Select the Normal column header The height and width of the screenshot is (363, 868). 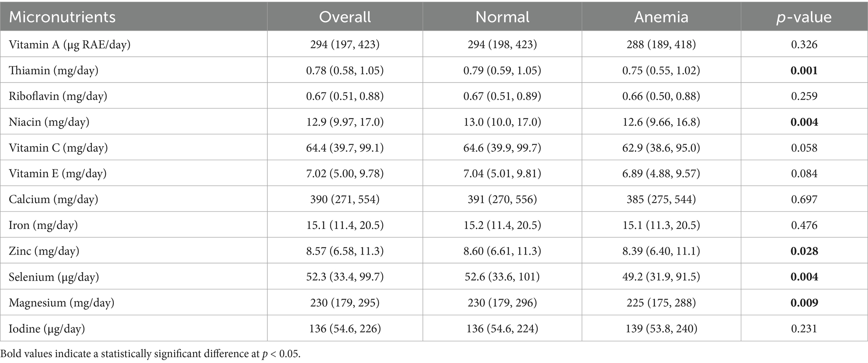[502, 17]
